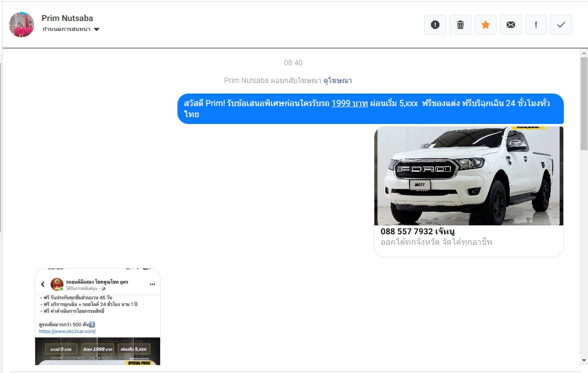Click the scrollbar up arrow
This screenshot has height=373, width=588.
(584, 54)
